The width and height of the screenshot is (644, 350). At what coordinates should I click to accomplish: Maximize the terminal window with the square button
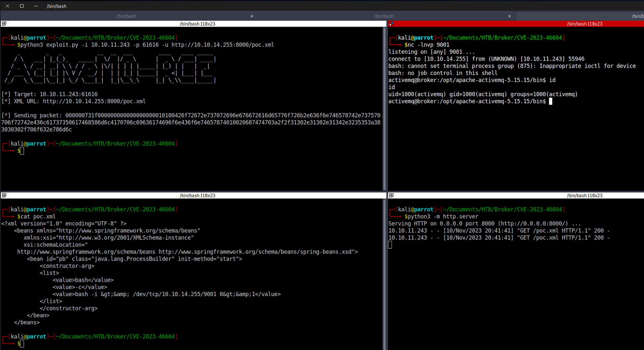22,6
